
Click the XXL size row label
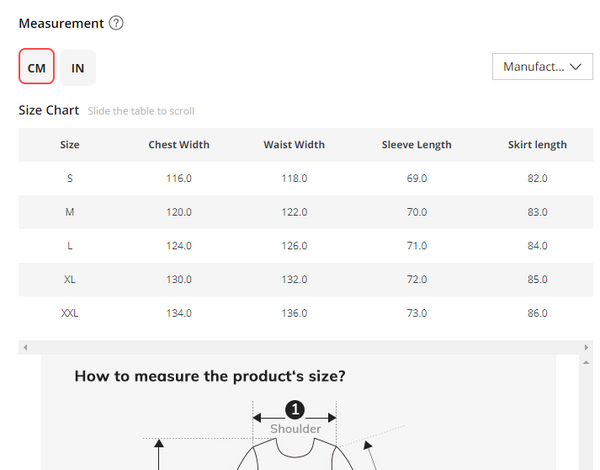point(70,313)
